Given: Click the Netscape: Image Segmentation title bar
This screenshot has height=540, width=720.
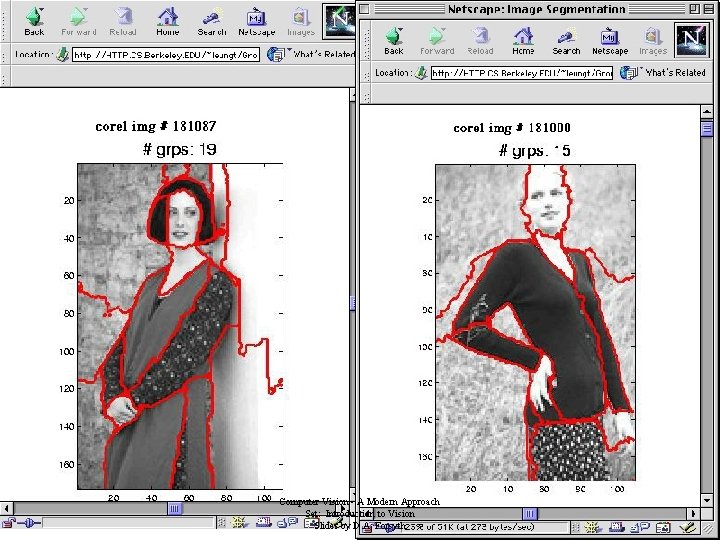Looking at the screenshot, I should click(536, 9).
